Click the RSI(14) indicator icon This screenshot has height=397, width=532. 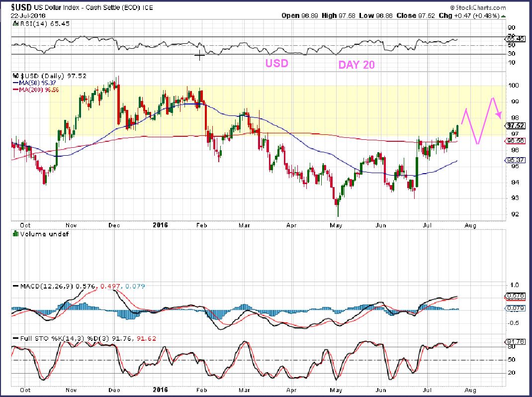15,24
